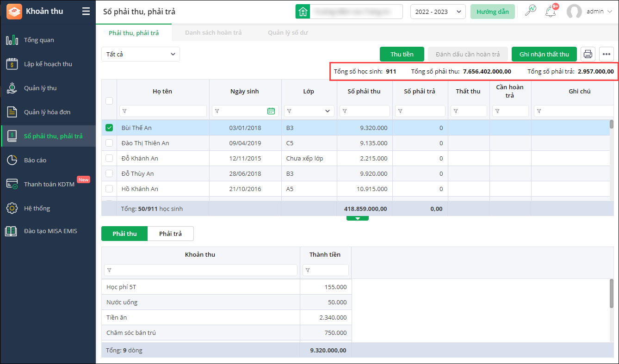Click the Lập kế hoạch thu calendar icon
This screenshot has height=364, width=619.
(x=12, y=64)
